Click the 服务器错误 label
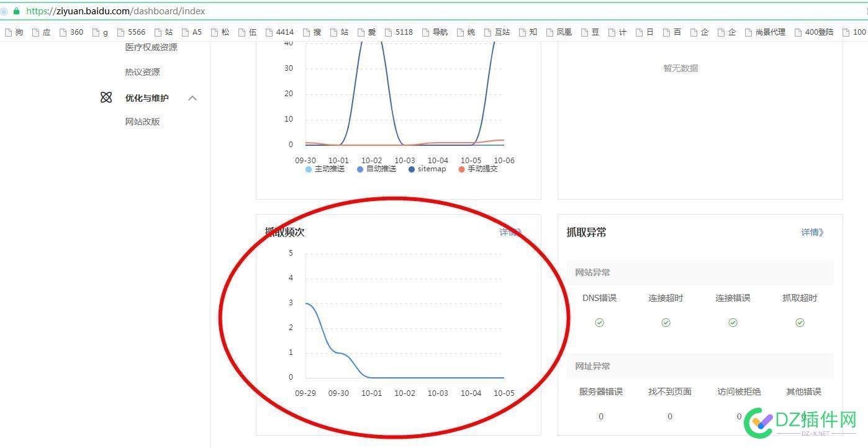This screenshot has height=448, width=868. (x=600, y=392)
